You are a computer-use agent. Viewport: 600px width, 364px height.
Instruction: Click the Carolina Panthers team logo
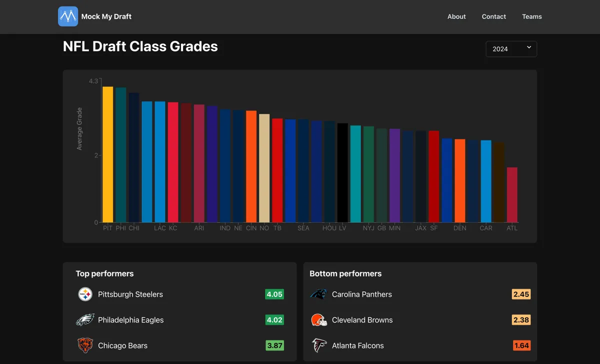318,294
